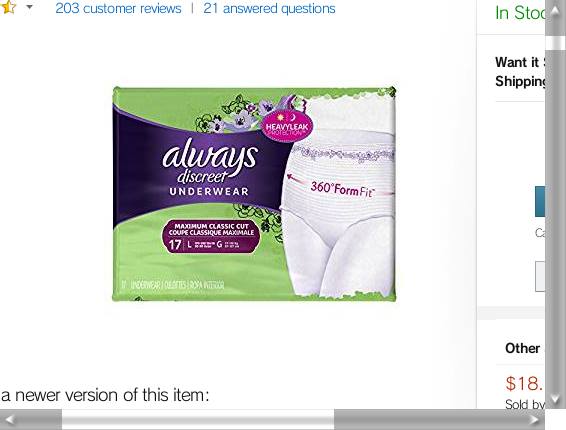Click the green In Stock text
566x430 pixels.
click(x=520, y=13)
